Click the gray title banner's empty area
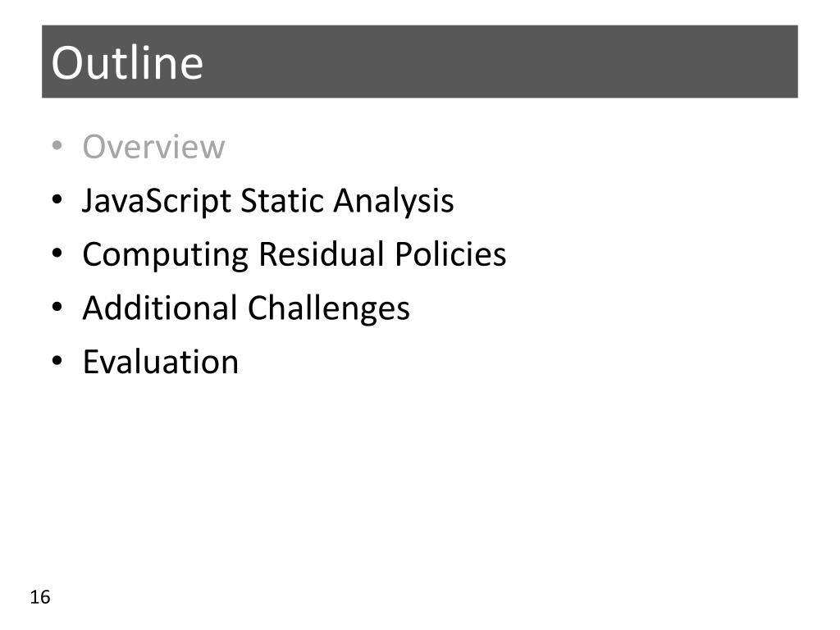The width and height of the screenshot is (840, 630). [498, 62]
